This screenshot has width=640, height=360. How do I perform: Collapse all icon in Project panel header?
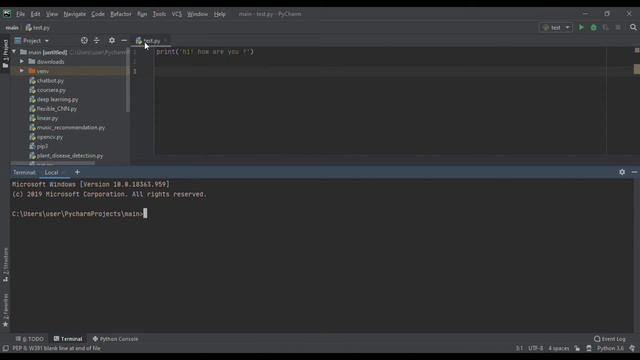pyautogui.click(x=96, y=40)
